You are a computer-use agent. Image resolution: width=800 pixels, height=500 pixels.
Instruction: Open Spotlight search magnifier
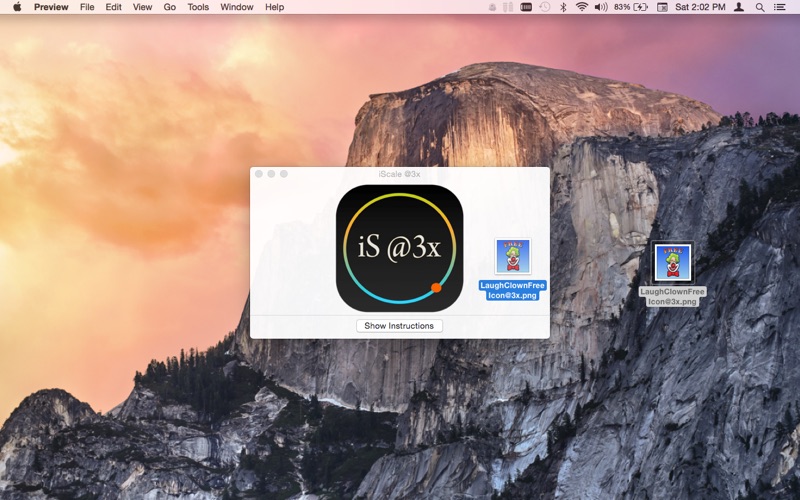click(760, 7)
